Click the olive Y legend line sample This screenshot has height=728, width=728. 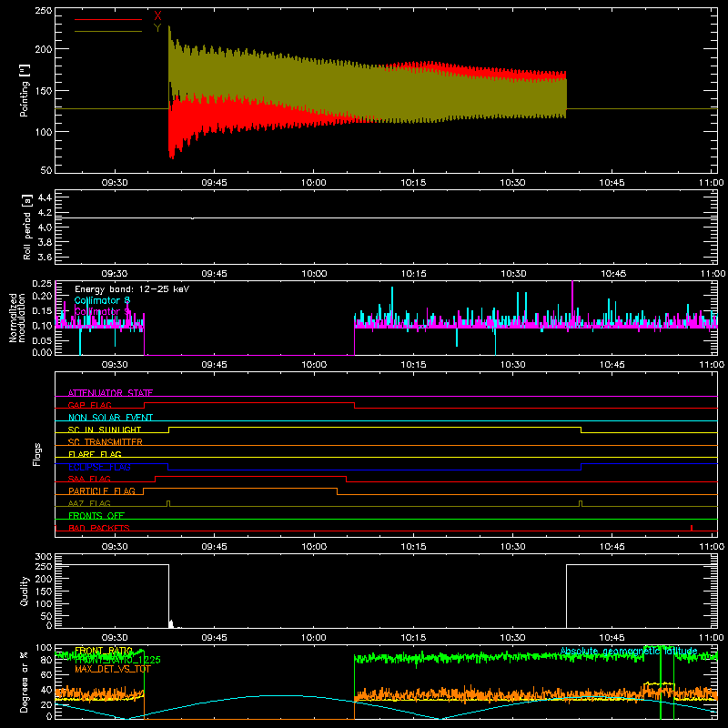[108, 32]
